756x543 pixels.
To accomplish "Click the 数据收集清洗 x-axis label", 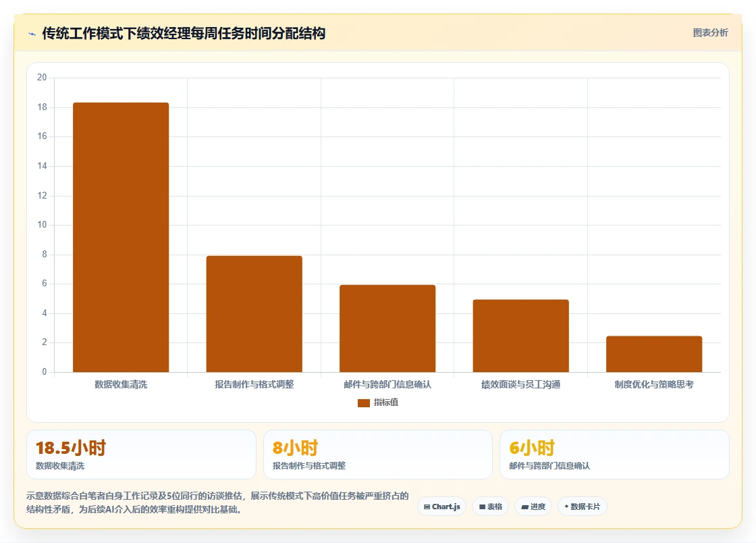I will tap(121, 384).
